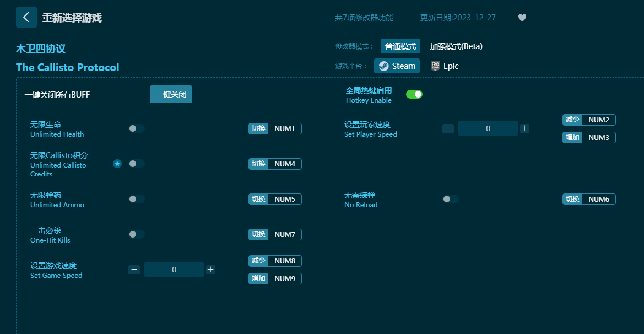
Task: Click NUM9 increase hotkey for game speed
Action: (x=275, y=278)
